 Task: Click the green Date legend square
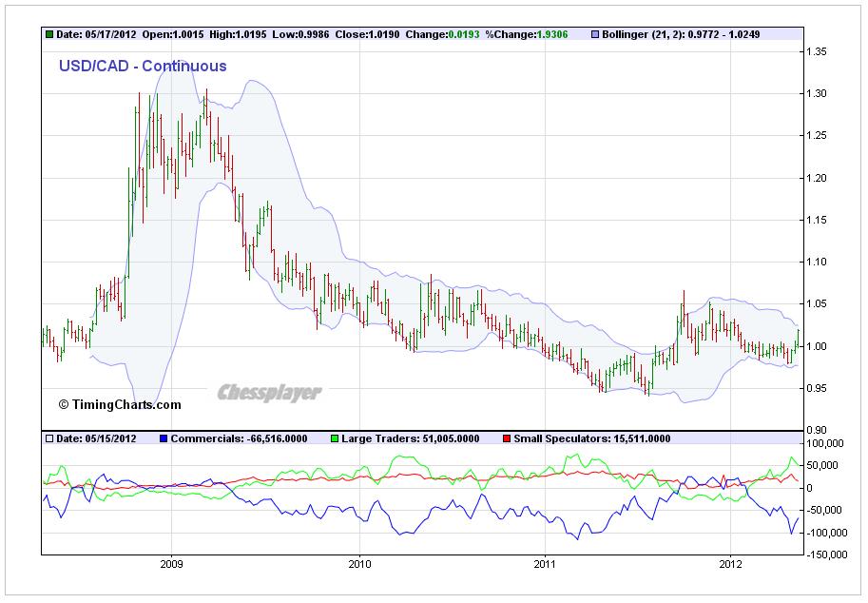[x=49, y=34]
